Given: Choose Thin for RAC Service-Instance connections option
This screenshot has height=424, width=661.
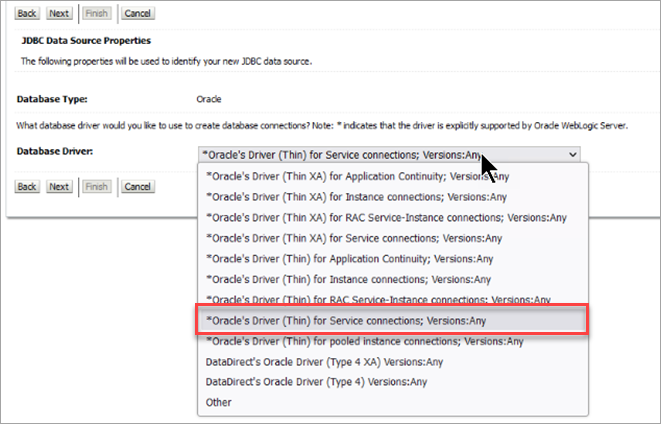Looking at the screenshot, I should tap(393, 300).
